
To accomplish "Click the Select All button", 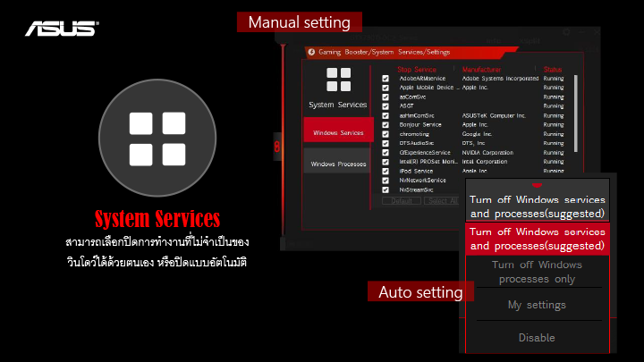I will click(x=443, y=201).
